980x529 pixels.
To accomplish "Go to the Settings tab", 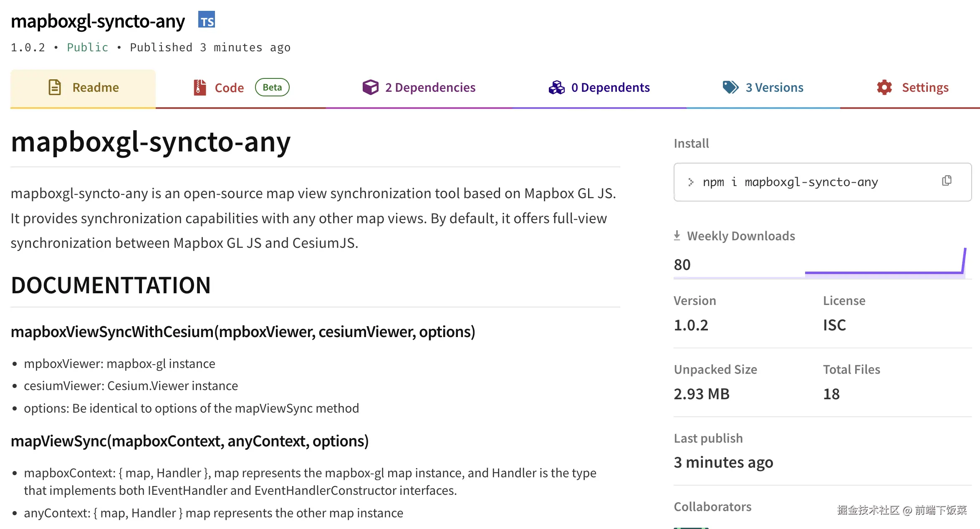I will click(x=925, y=88).
